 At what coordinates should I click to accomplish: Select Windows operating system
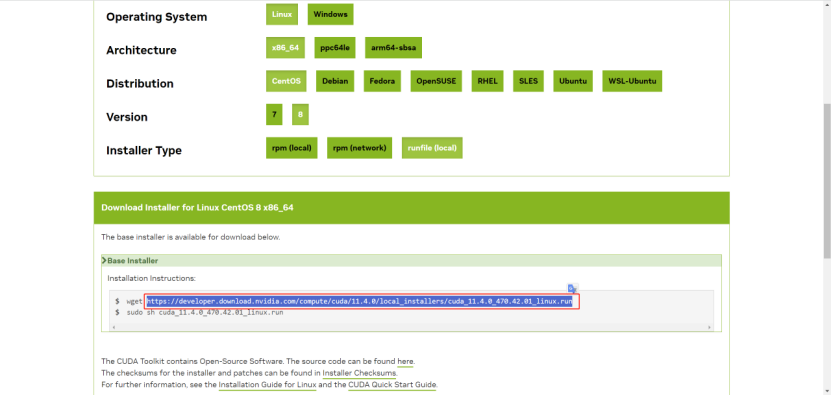(330, 14)
